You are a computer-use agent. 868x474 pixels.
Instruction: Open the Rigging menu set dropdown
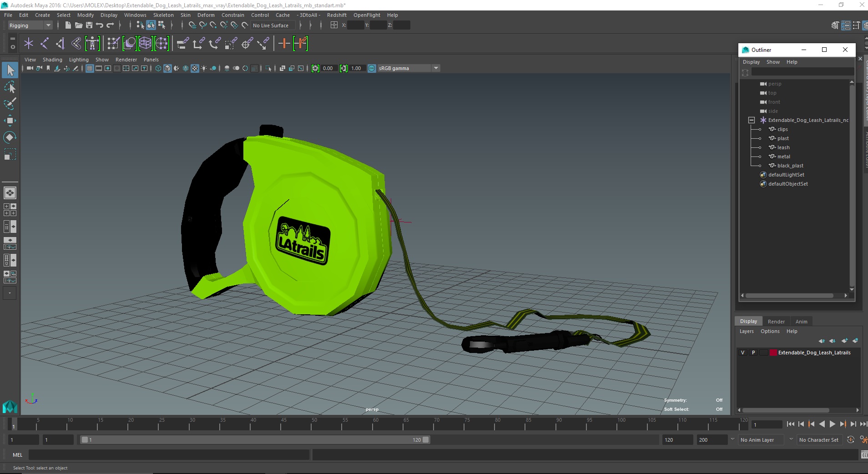30,25
